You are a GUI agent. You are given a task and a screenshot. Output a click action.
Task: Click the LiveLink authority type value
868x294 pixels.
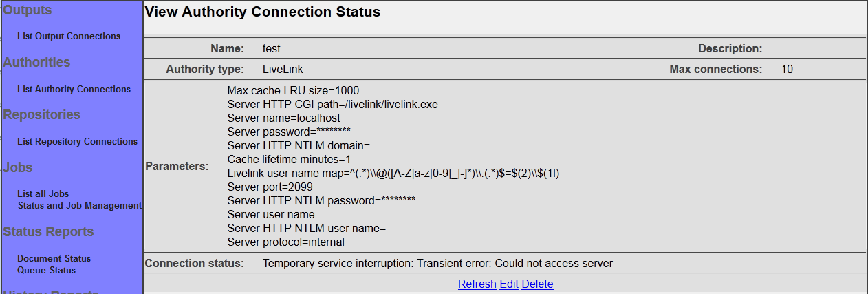283,70
